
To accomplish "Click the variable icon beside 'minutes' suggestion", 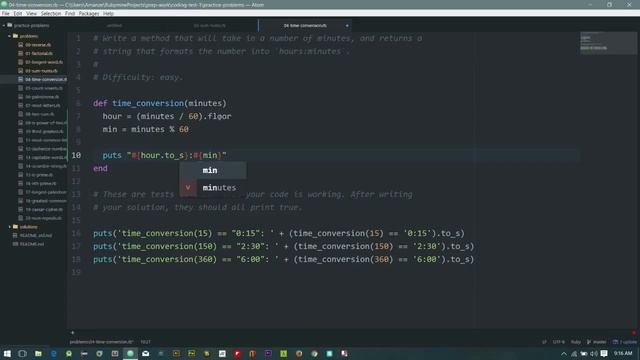I will click(188, 188).
